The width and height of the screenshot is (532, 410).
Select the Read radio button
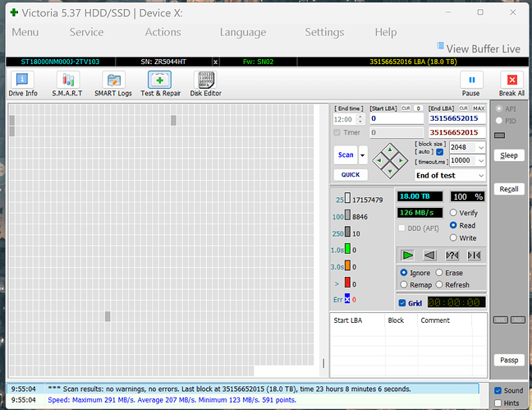pos(453,225)
